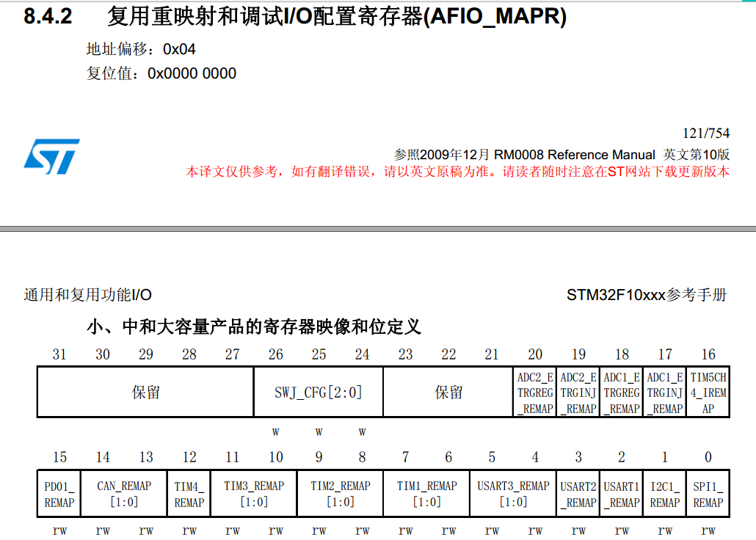Select the I2C1_REMAP bit cell
Image resolution: width=756 pixels, height=540 pixels.
(665, 495)
